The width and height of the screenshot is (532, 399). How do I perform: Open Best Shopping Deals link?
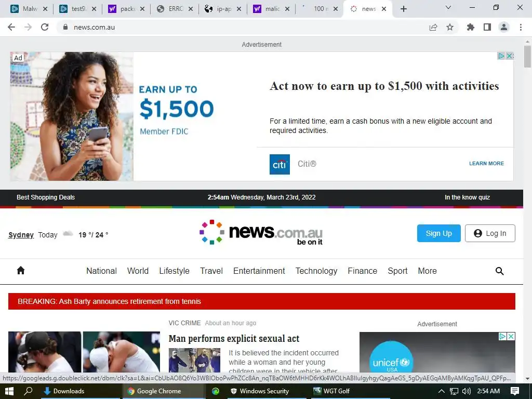click(x=46, y=197)
